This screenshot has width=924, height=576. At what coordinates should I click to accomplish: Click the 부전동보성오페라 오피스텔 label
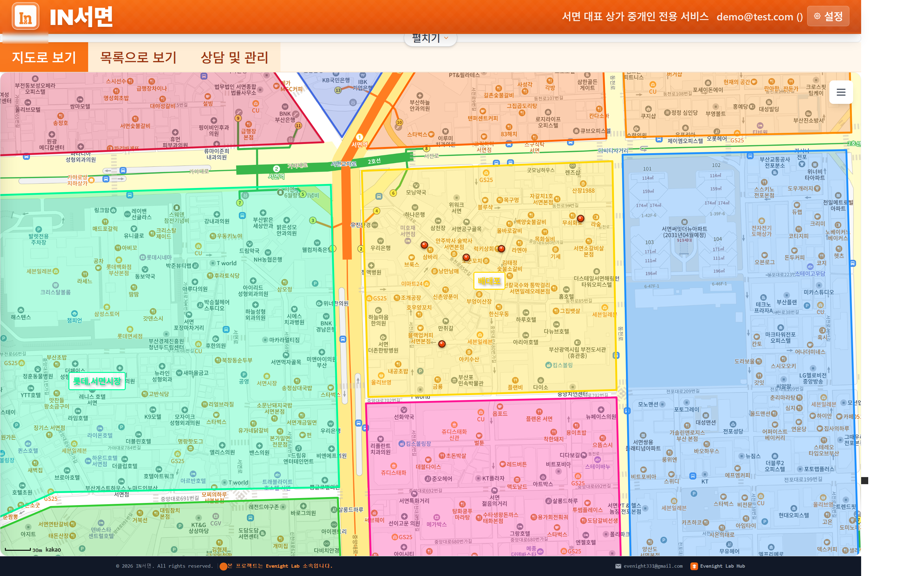click(x=35, y=88)
